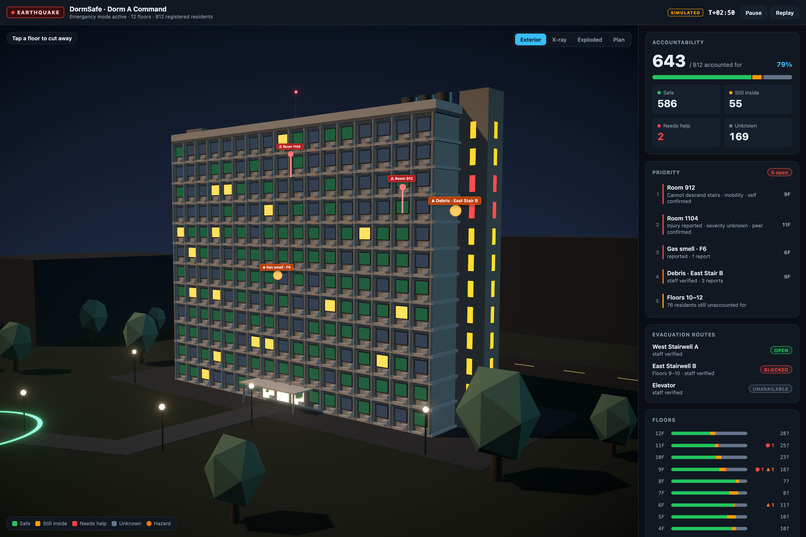Open the Gas smell - F6 priority item

click(722, 252)
